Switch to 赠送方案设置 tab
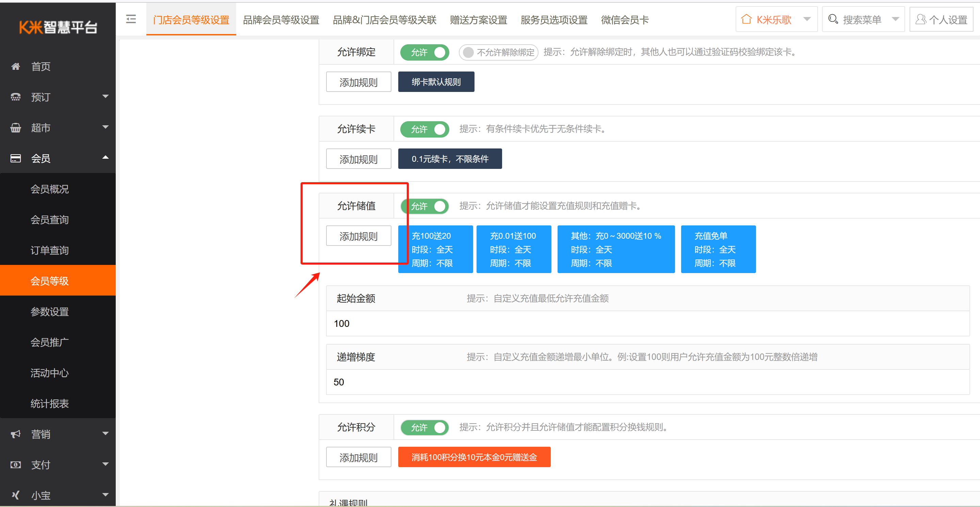This screenshot has height=507, width=980. click(478, 19)
